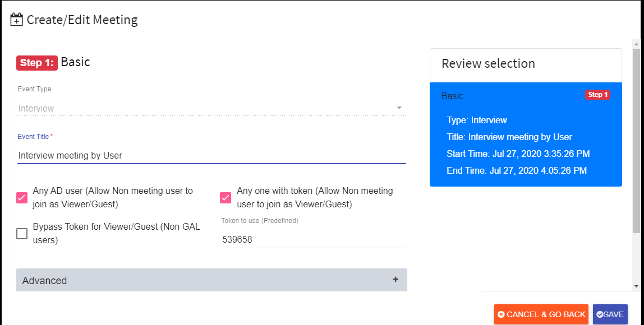This screenshot has width=644, height=325.
Task: Click the Step 1: label badge beside Basic
Action: point(37,63)
